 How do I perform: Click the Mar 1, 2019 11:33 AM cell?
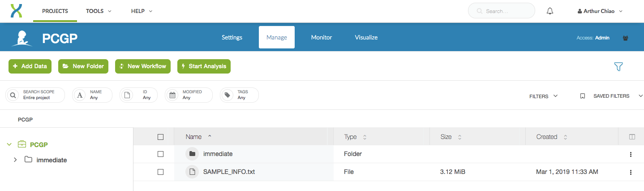(x=567, y=172)
